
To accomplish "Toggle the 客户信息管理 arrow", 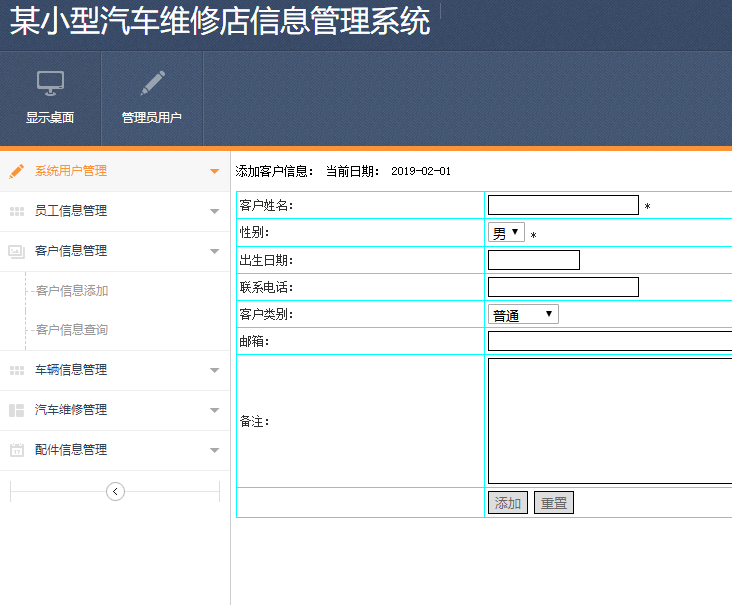I will point(214,252).
